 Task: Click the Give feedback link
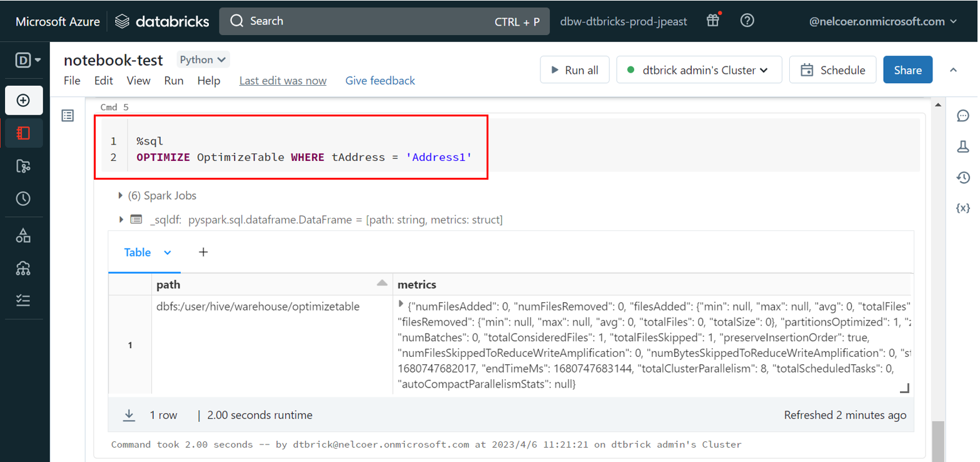380,81
